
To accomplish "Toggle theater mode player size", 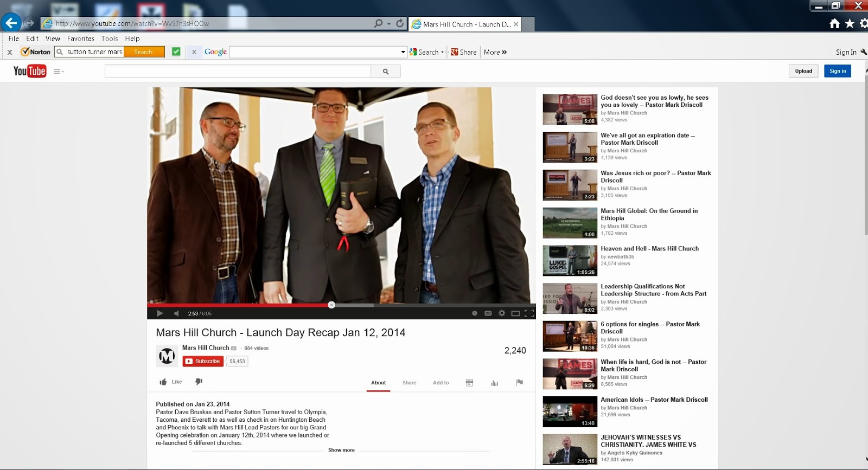I will 515,313.
